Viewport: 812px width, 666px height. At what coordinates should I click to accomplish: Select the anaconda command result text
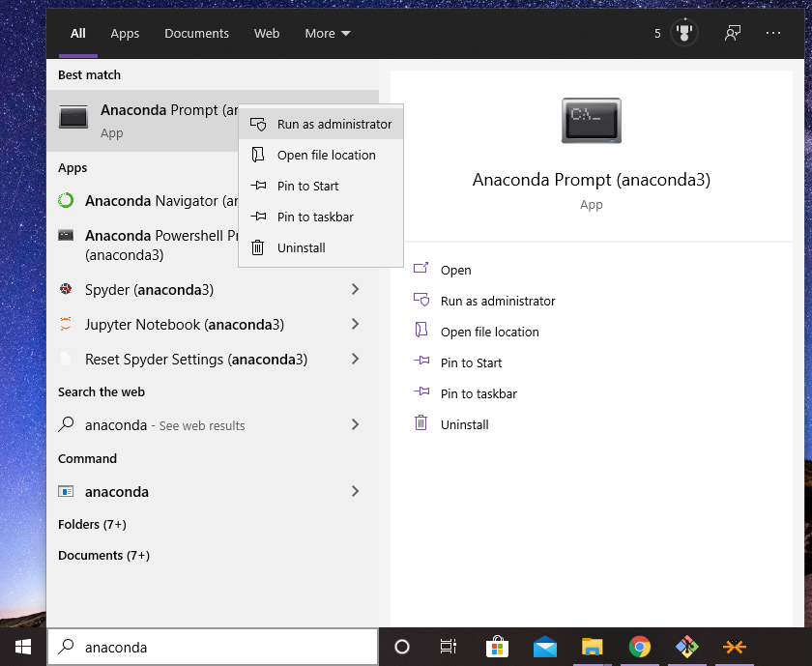(x=117, y=491)
